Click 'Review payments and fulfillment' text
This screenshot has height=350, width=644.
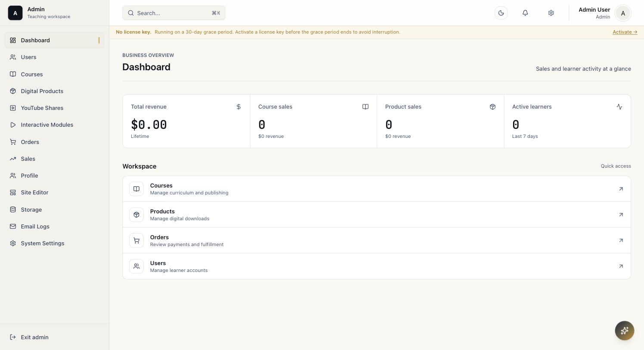(x=187, y=244)
